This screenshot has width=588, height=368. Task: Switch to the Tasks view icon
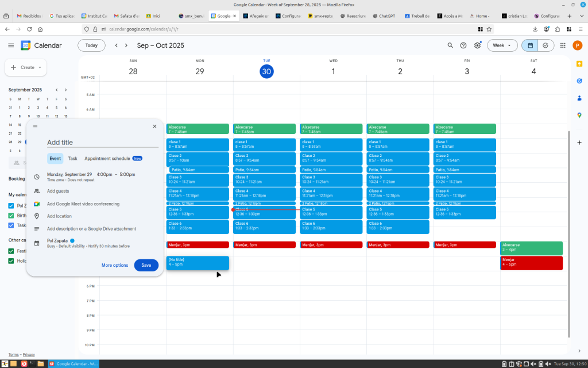(x=545, y=45)
